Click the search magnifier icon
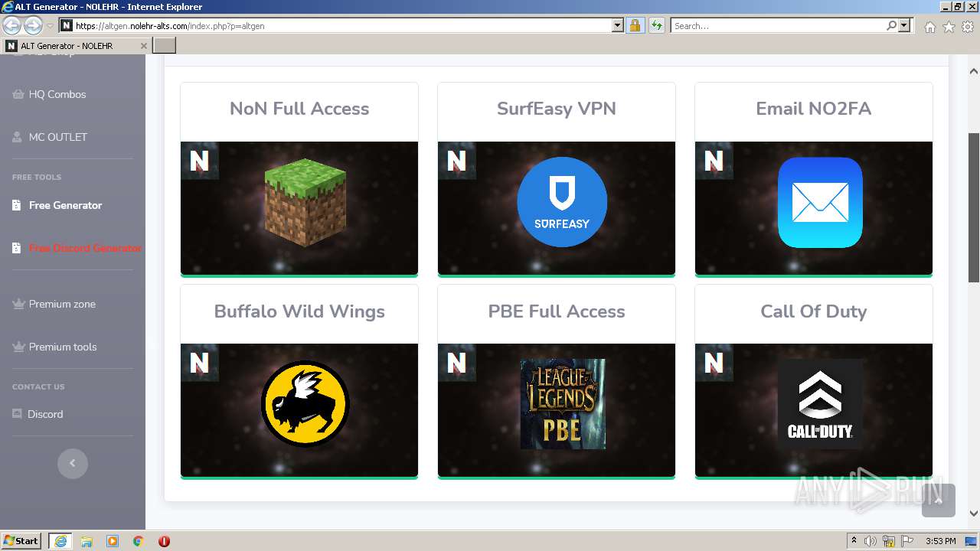 coord(892,25)
